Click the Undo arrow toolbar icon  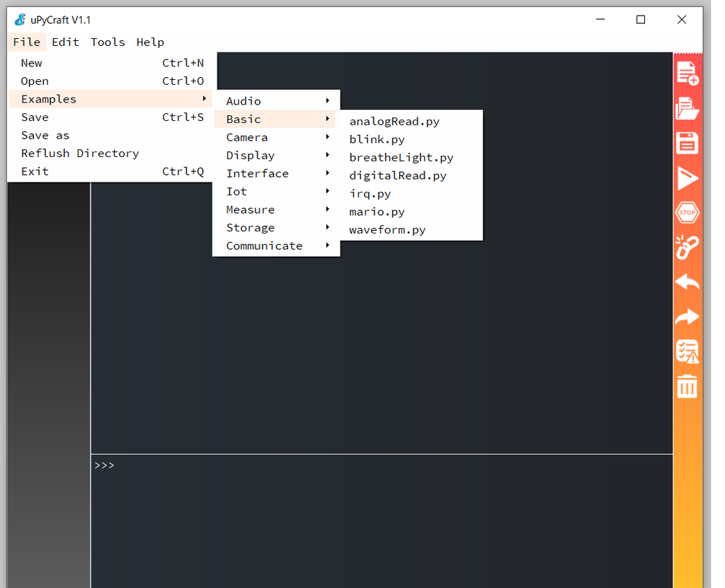pyautogui.click(x=687, y=282)
